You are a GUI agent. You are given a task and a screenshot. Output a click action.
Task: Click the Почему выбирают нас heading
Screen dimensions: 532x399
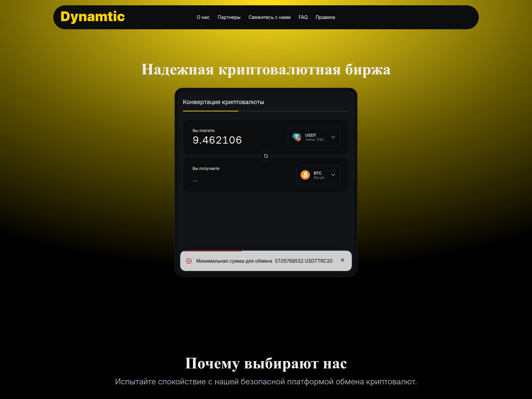pos(266,363)
